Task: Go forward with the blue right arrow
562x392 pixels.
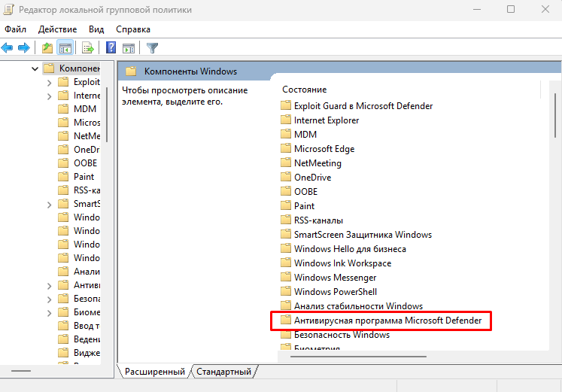Action: pyautogui.click(x=24, y=47)
